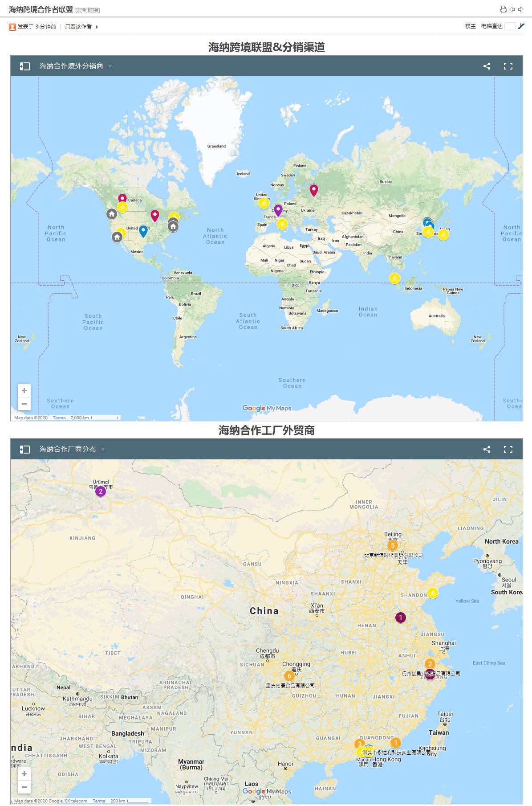Share the 海纳合作境外分销商 map
Screen dimensions: 532x806
tap(487, 66)
